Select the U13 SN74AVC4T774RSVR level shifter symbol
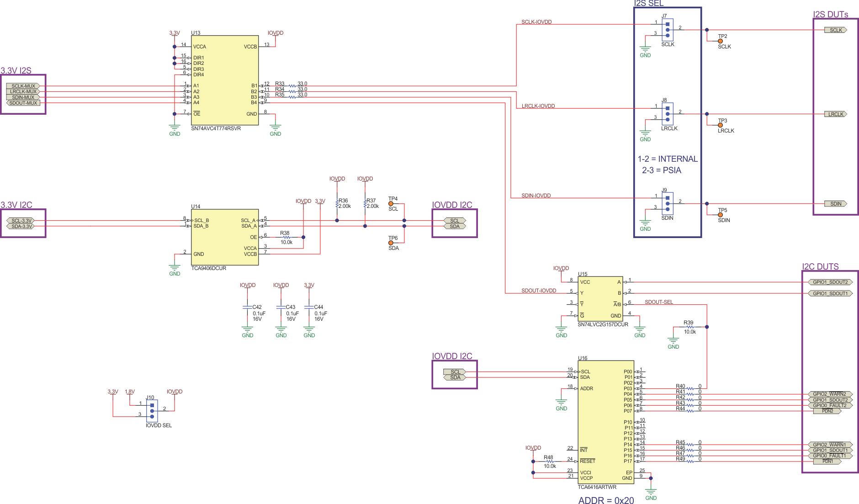Viewport: 859px width, 504px height. (224, 80)
